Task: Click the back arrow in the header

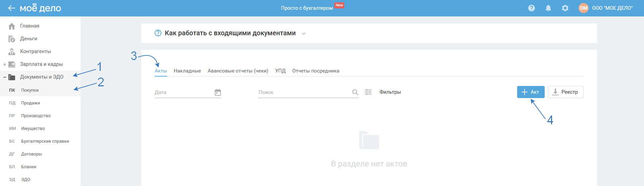Action: pyautogui.click(x=11, y=8)
